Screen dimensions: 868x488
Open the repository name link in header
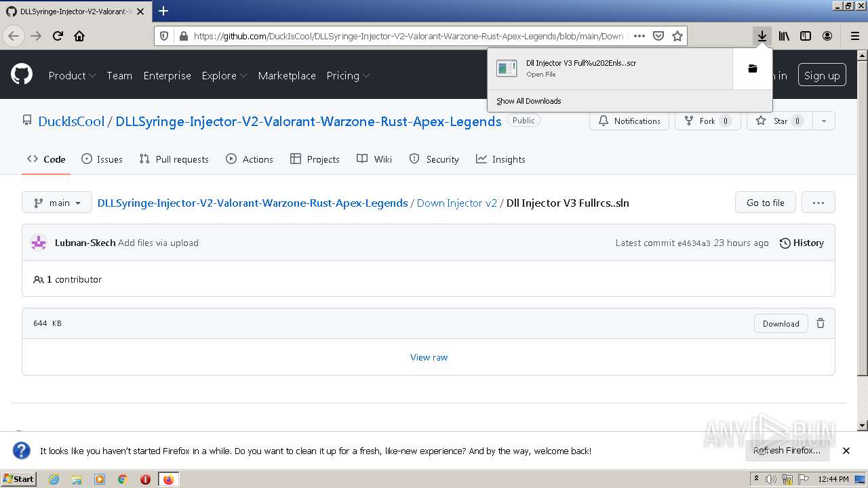click(x=309, y=121)
